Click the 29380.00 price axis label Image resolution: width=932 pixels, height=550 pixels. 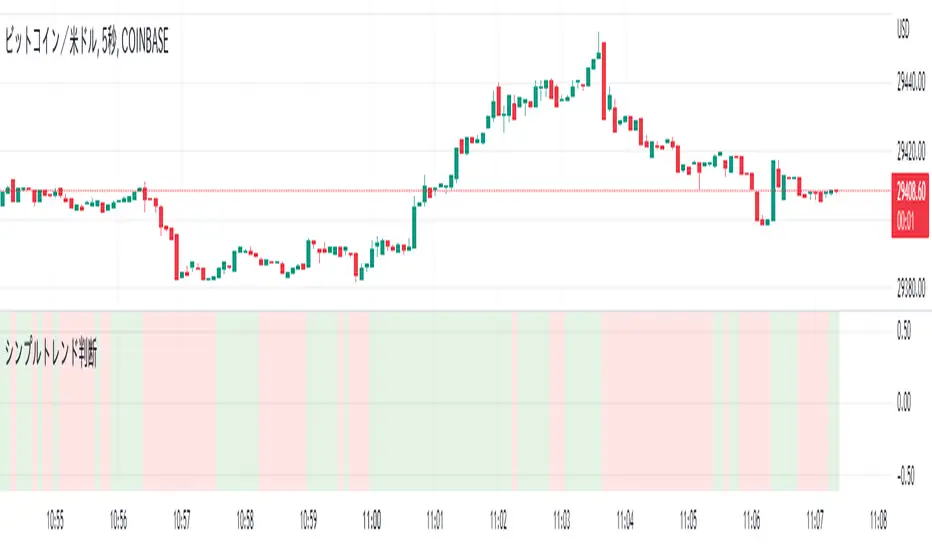(908, 292)
